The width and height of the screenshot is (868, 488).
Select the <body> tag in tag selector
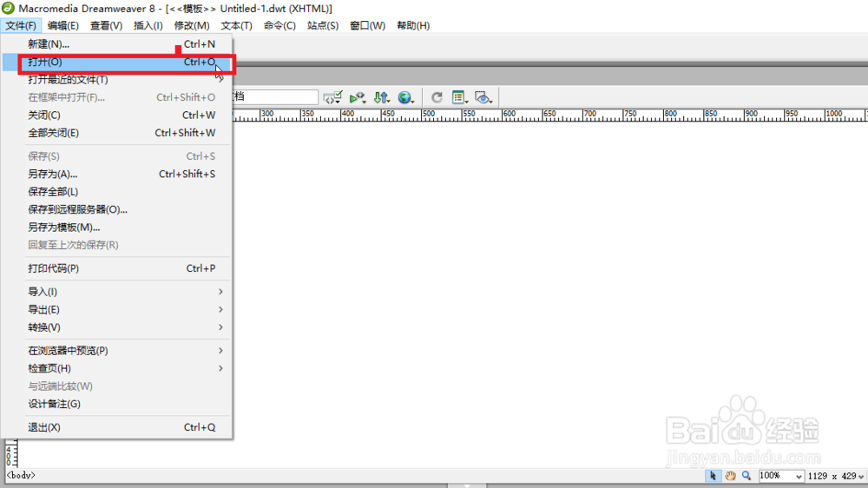click(x=21, y=476)
